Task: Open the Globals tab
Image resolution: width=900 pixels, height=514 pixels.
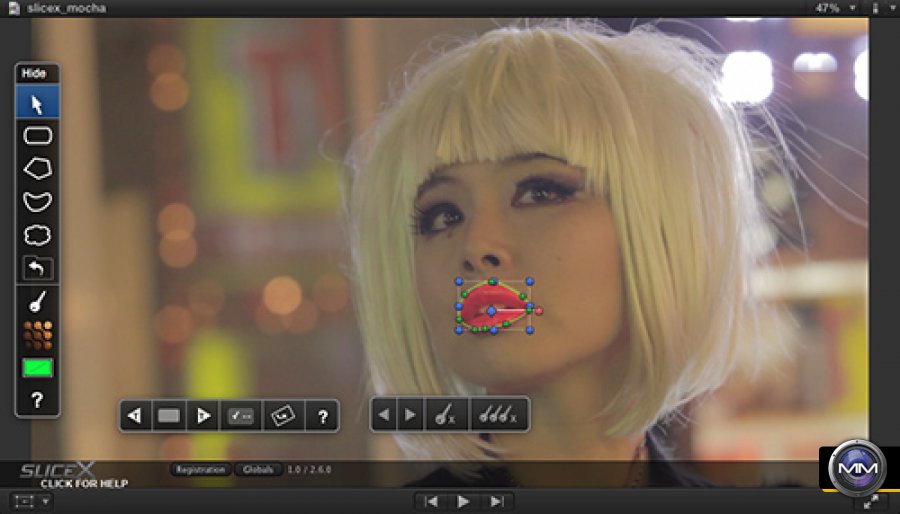Action: coord(259,469)
